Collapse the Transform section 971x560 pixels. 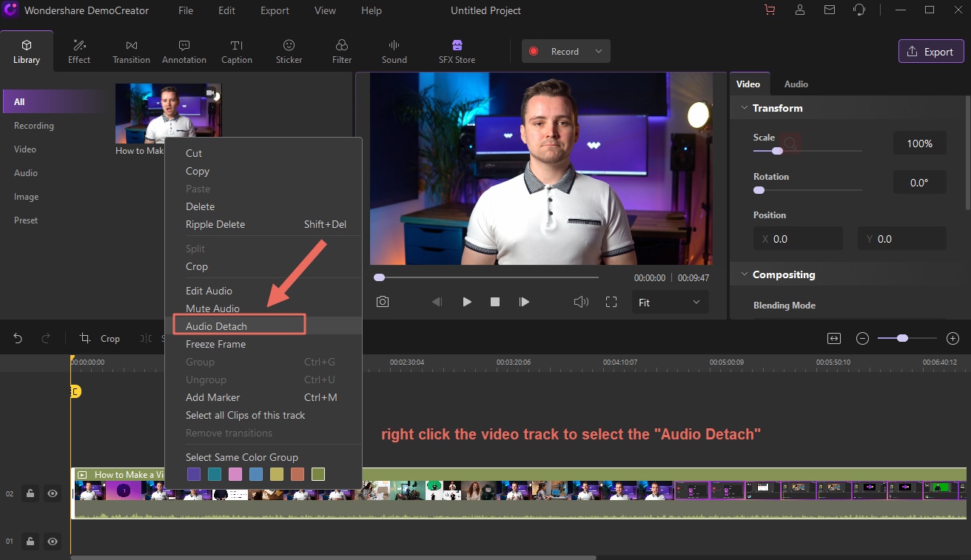pos(743,108)
